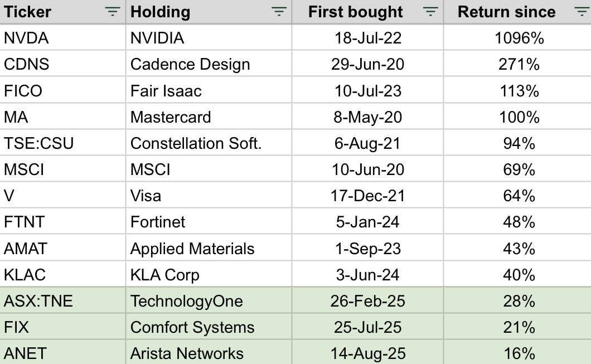Click NVIDIA's 1096% return cell
Image resolution: width=591 pixels, height=364 pixels.
519,38
